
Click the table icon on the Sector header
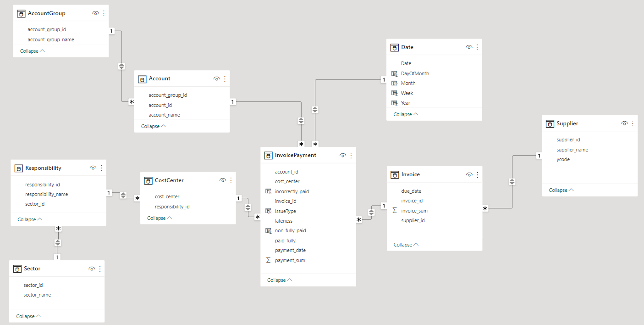point(17,269)
